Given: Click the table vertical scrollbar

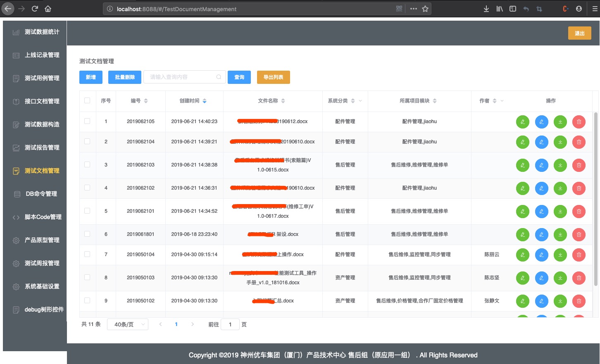Looking at the screenshot, I should (595, 199).
